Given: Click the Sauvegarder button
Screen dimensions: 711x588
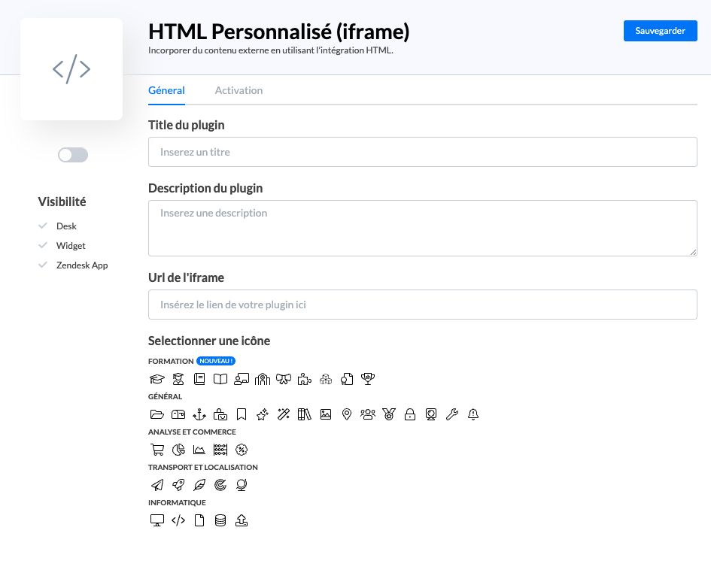Looking at the screenshot, I should point(660,31).
